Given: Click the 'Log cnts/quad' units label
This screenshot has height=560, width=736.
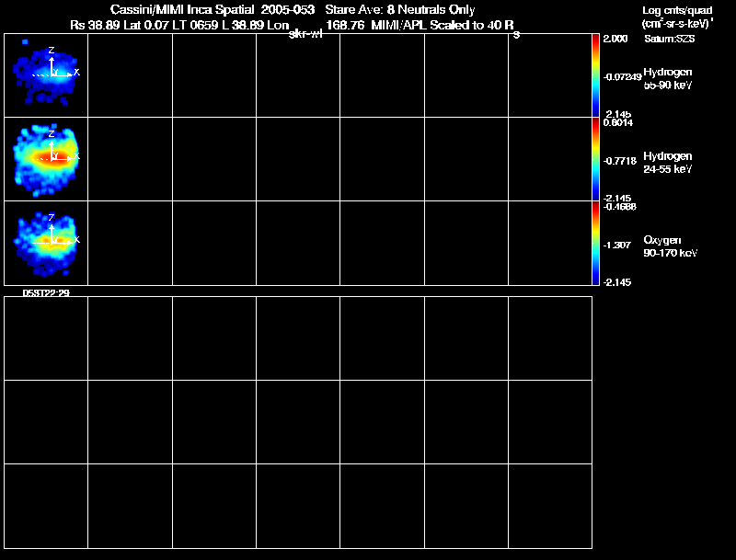Looking at the screenshot, I should [677, 10].
